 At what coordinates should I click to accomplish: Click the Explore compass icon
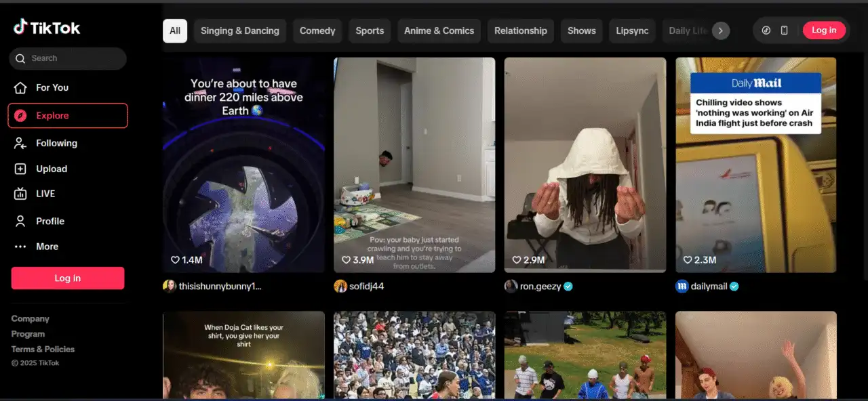(x=20, y=115)
